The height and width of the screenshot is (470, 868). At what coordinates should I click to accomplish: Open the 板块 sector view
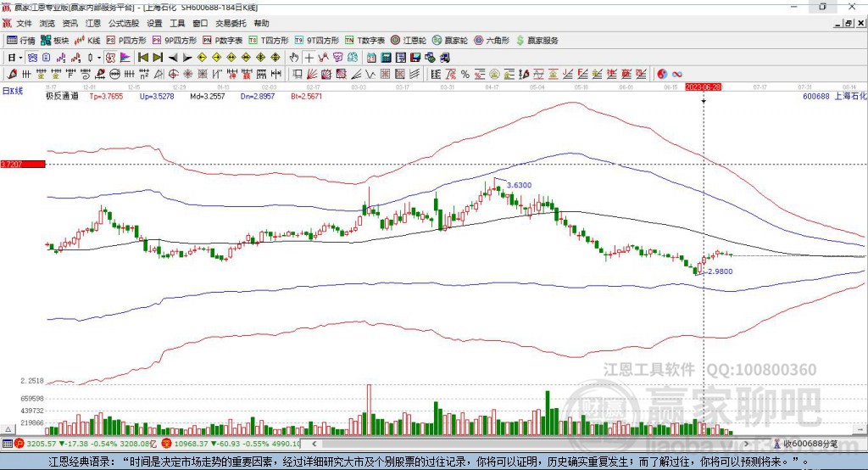pyautogui.click(x=54, y=41)
